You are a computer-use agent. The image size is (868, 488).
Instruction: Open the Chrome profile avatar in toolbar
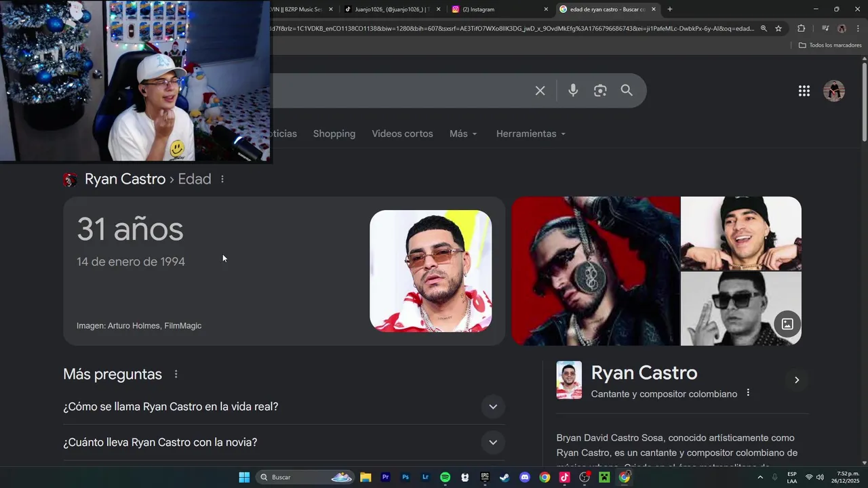tap(842, 28)
